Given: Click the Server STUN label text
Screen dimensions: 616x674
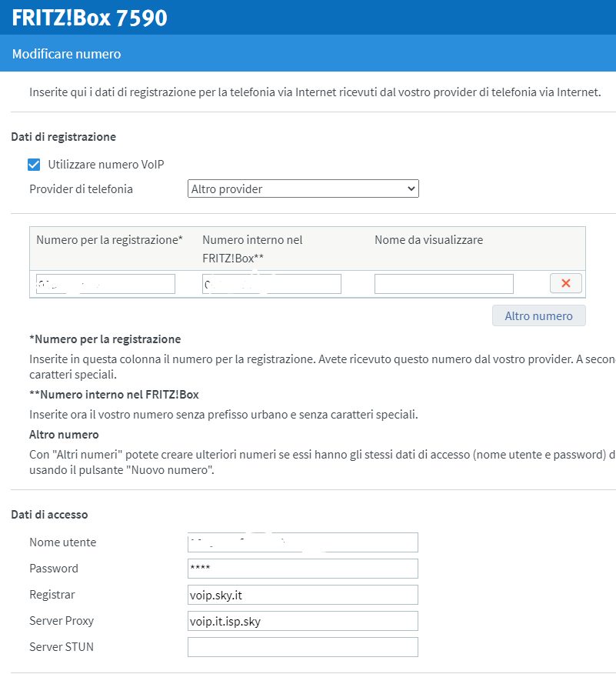Looking at the screenshot, I should 62,647.
